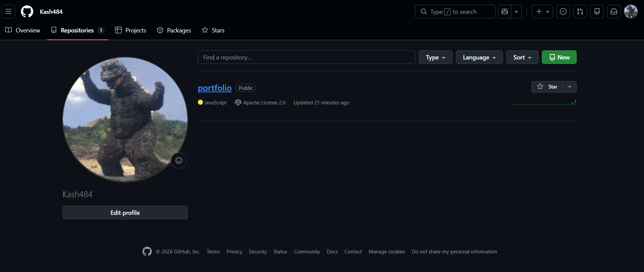Click the Kash484 name under avatar
Image resolution: width=644 pixels, height=272 pixels.
[x=77, y=194]
